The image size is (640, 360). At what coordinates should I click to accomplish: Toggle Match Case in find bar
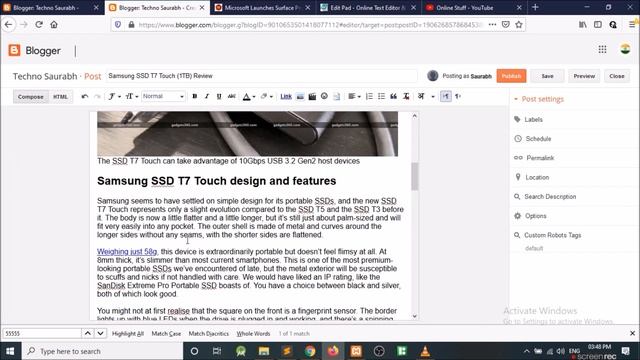pyautogui.click(x=166, y=333)
